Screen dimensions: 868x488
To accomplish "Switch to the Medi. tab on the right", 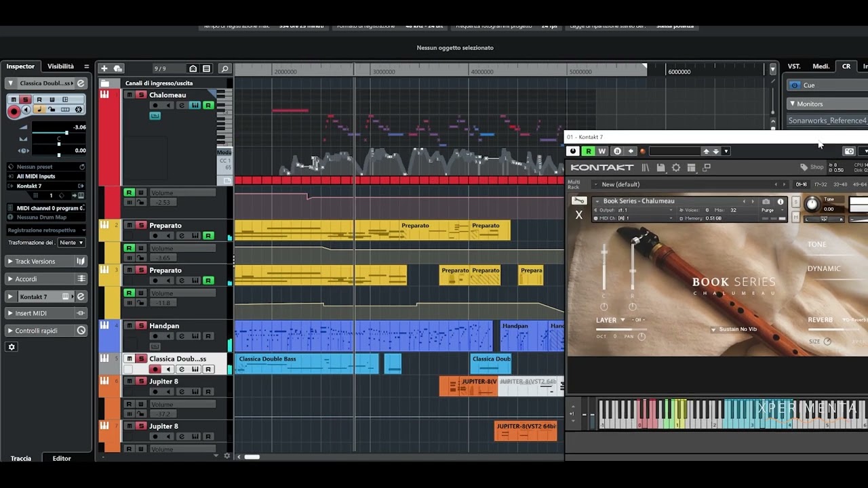I will pos(821,66).
